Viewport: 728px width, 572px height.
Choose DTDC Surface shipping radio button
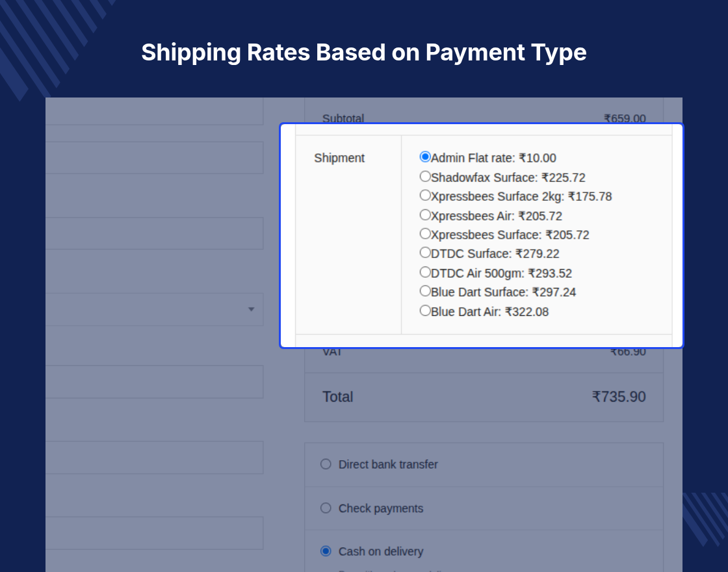pyautogui.click(x=425, y=253)
